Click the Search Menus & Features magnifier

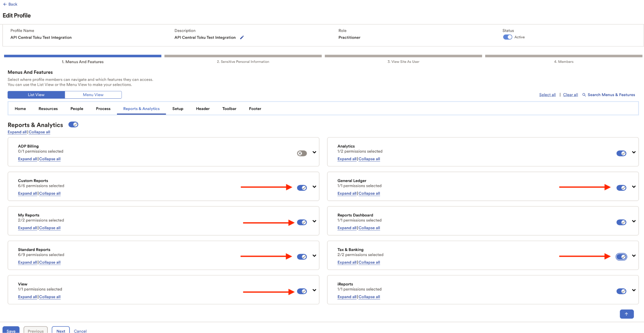(x=584, y=95)
